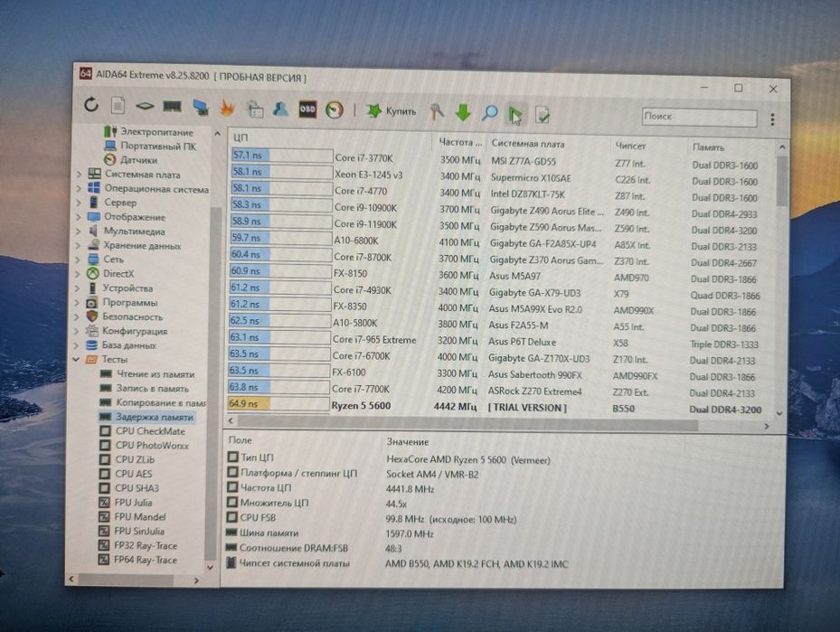Click the green download arrow icon
Image resolution: width=840 pixels, height=632 pixels.
pos(463,112)
